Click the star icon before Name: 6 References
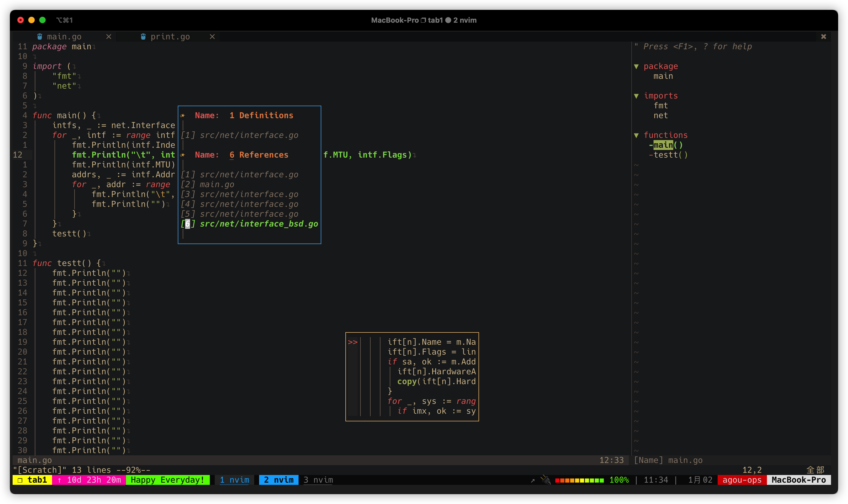848x504 pixels. pos(184,155)
